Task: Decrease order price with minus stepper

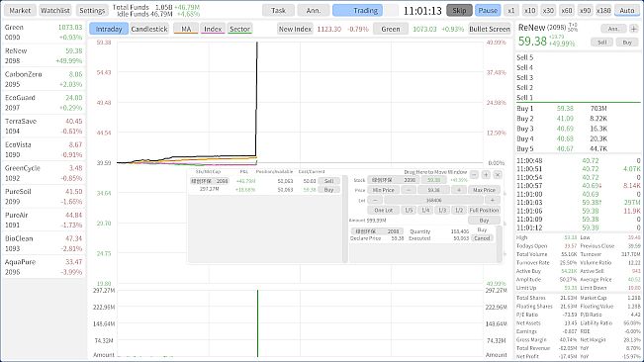Action: click(408, 190)
